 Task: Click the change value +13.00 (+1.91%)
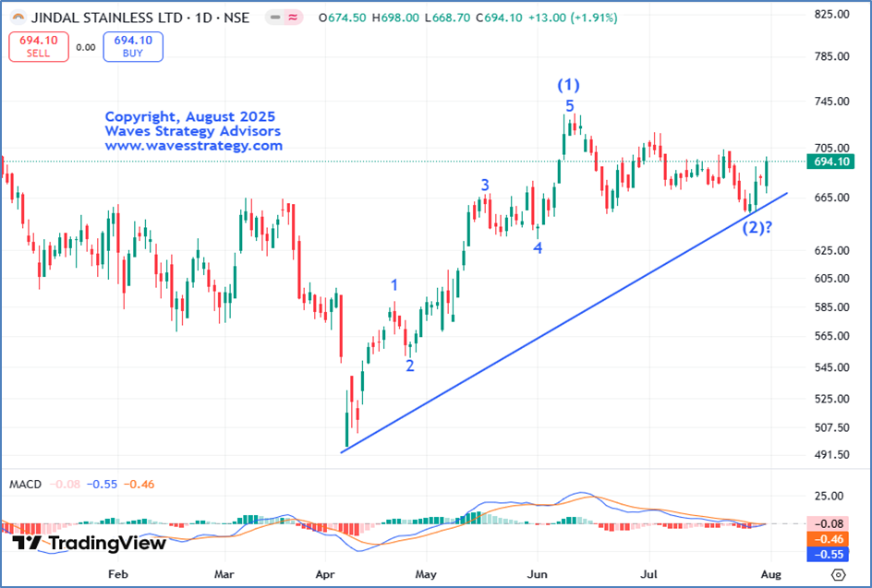pos(573,18)
